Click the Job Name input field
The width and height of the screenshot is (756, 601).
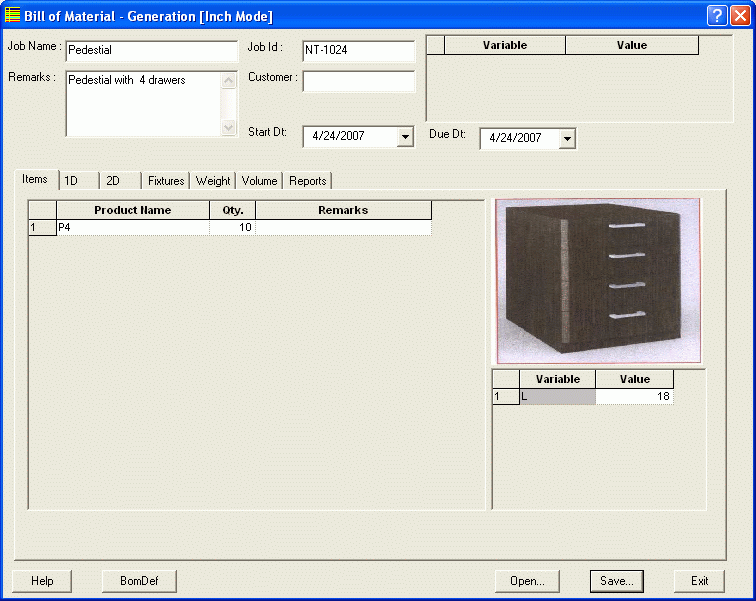pos(151,50)
